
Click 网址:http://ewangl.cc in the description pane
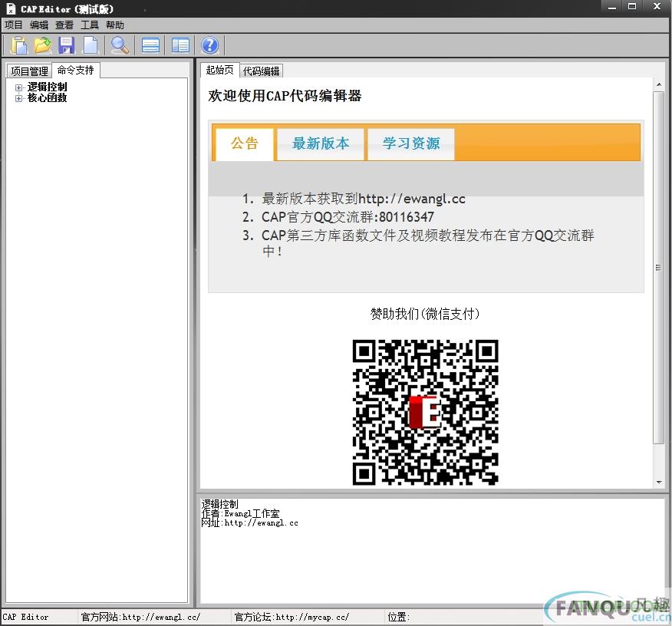tap(250, 522)
